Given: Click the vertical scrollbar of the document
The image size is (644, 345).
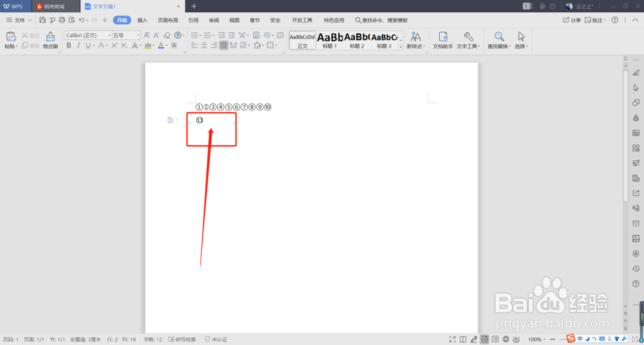Looking at the screenshot, I should point(625,136).
